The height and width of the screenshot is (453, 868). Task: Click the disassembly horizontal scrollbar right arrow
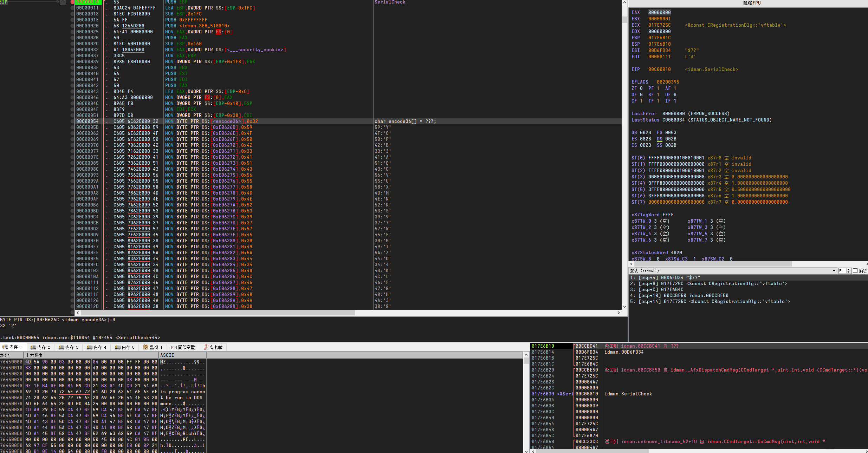pyautogui.click(x=619, y=313)
